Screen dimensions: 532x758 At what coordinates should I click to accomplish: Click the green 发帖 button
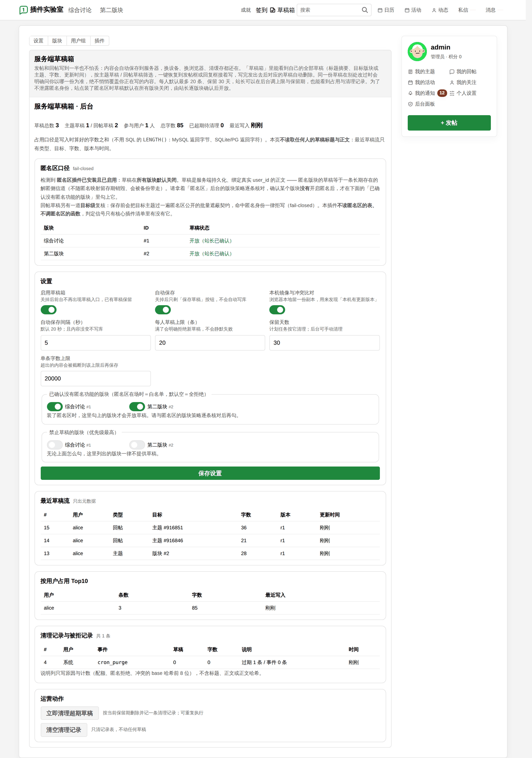(449, 123)
